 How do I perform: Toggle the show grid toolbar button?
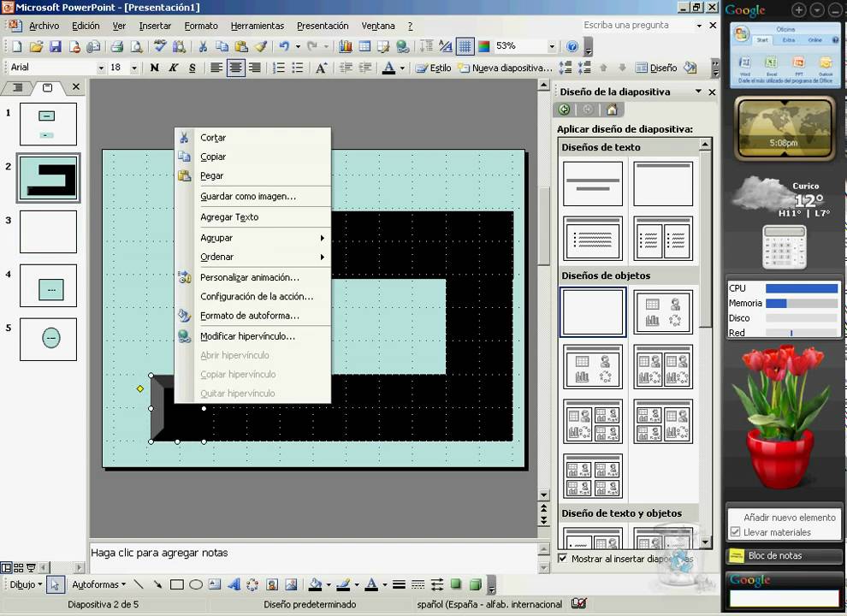click(465, 46)
